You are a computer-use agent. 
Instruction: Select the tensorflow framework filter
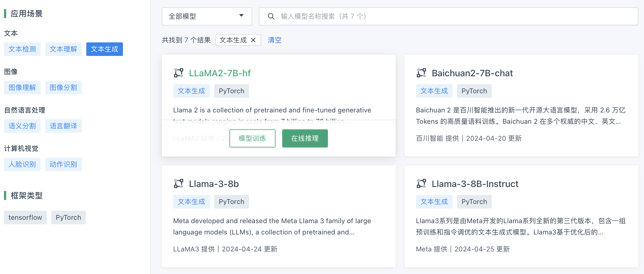coord(25,218)
